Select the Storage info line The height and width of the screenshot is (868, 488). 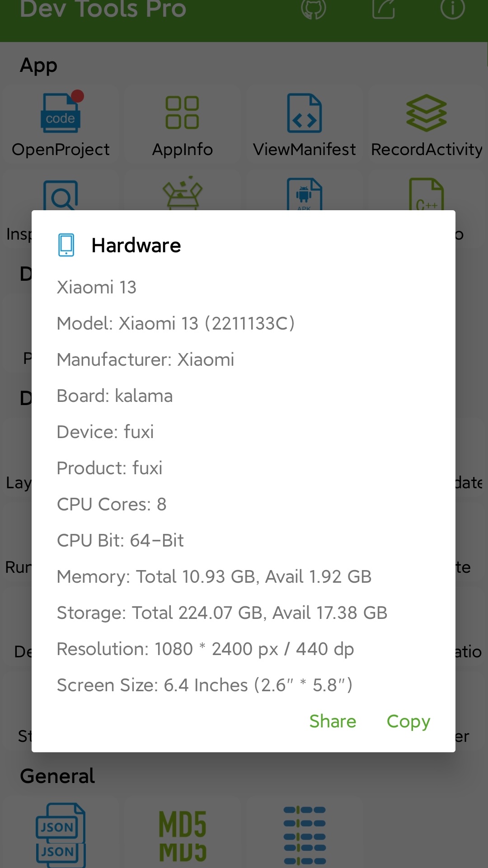pos(222,613)
